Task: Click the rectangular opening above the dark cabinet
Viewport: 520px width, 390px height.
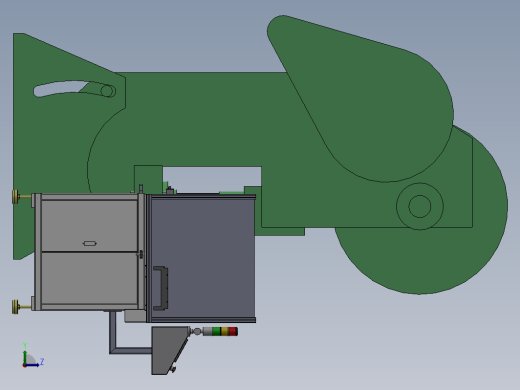Action: (x=212, y=179)
